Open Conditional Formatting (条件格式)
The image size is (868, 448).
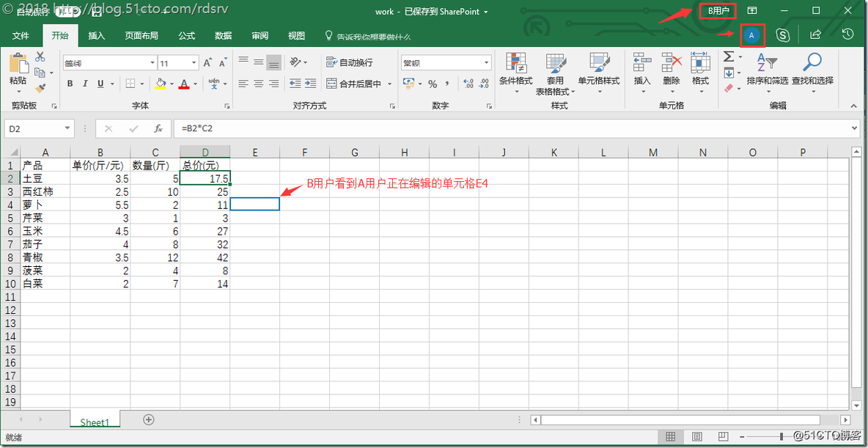(x=516, y=73)
